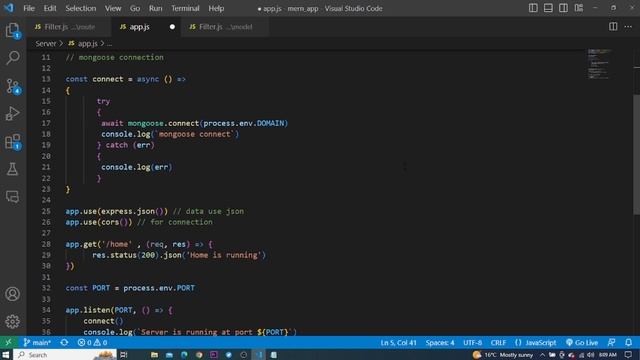Open the editor More Actions ellipsis
640x360 pixels.
click(x=628, y=27)
